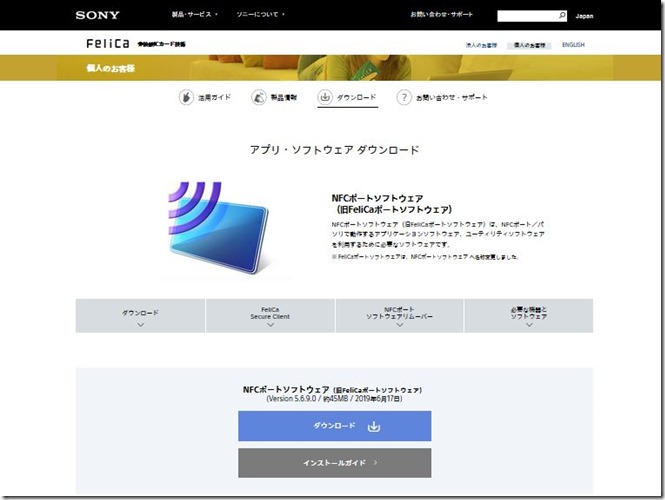Click the 活用ガイド hand icon
The width and height of the screenshot is (665, 500).
[x=186, y=98]
